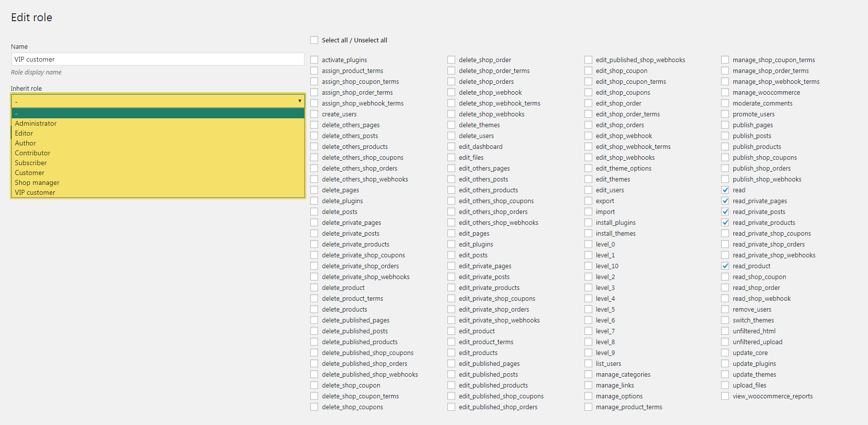Click the promote_users label
Screen dimensions: 868x425
click(753, 114)
